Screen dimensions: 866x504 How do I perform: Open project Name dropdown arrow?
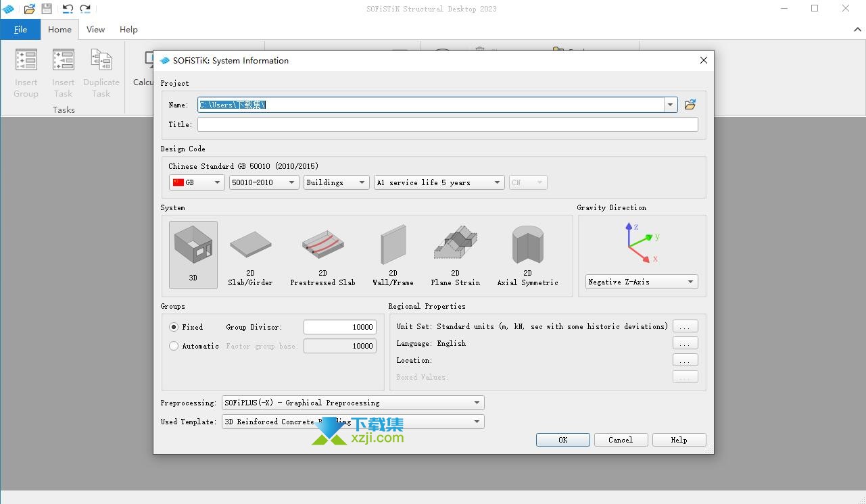point(671,105)
